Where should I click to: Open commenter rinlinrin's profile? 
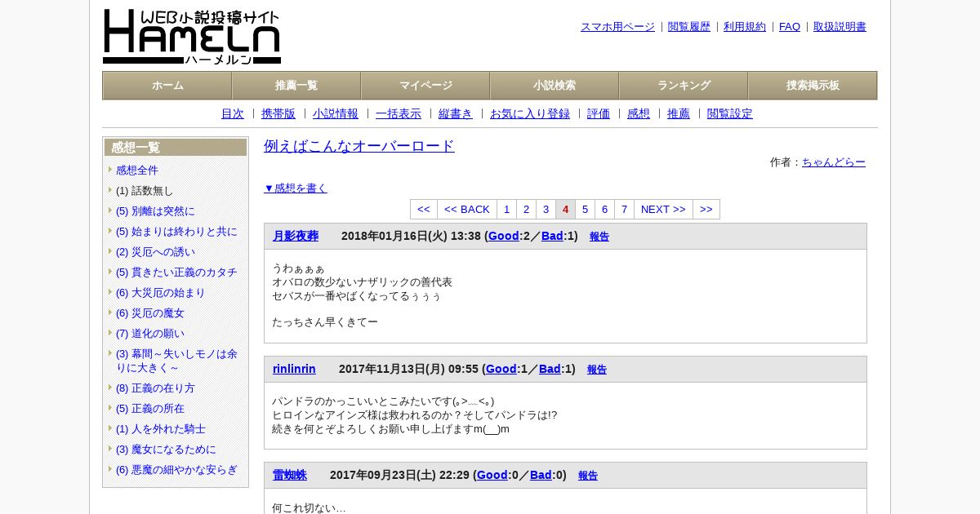(x=294, y=370)
